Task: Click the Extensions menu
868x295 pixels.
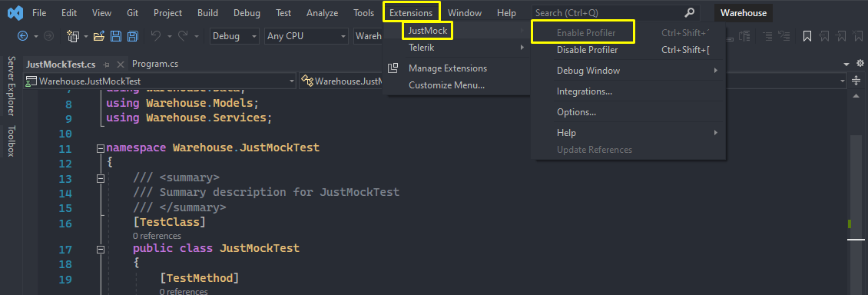Action: click(x=411, y=13)
